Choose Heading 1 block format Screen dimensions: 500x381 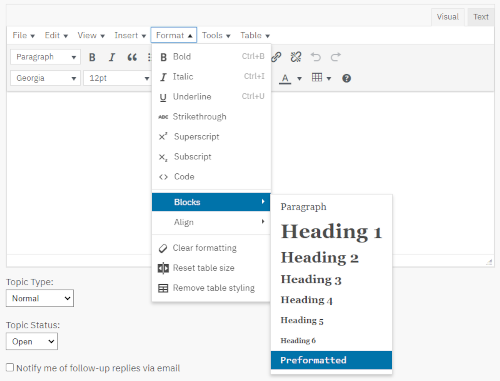[331, 231]
